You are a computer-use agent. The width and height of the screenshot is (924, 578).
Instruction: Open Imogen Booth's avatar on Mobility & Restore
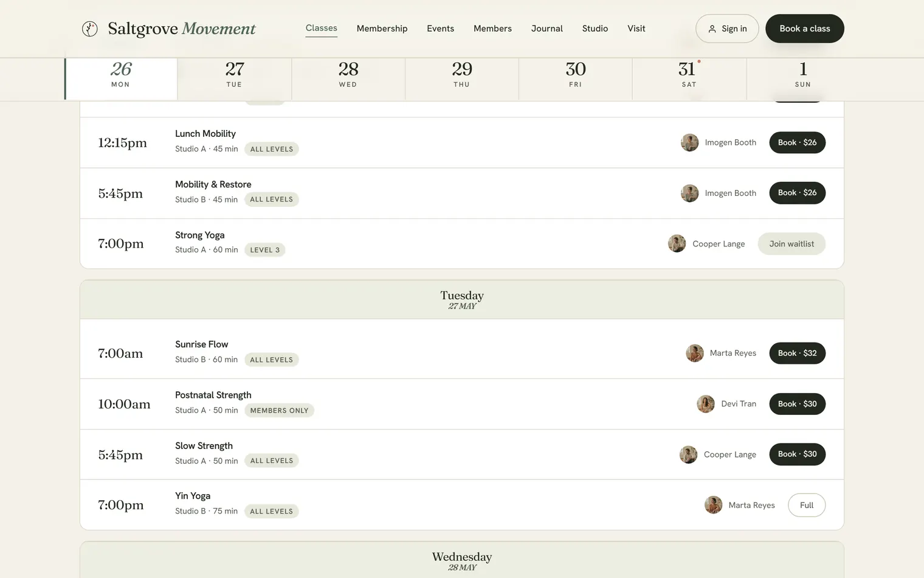click(x=689, y=193)
